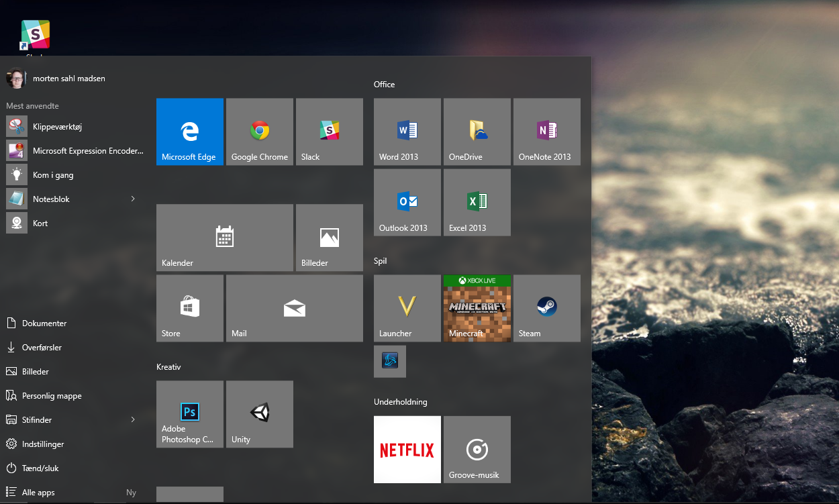This screenshot has height=504, width=839.
Task: Open the Steam tile
Action: (546, 308)
